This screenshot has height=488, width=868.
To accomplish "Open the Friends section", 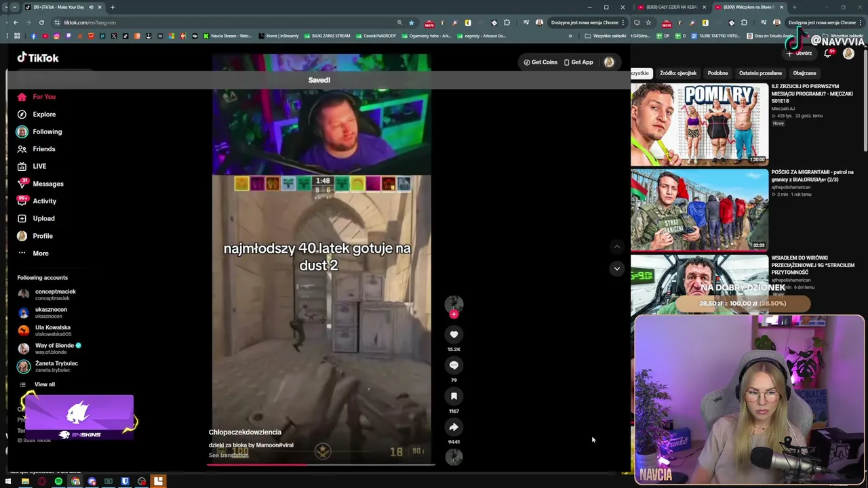I will 37,149.
